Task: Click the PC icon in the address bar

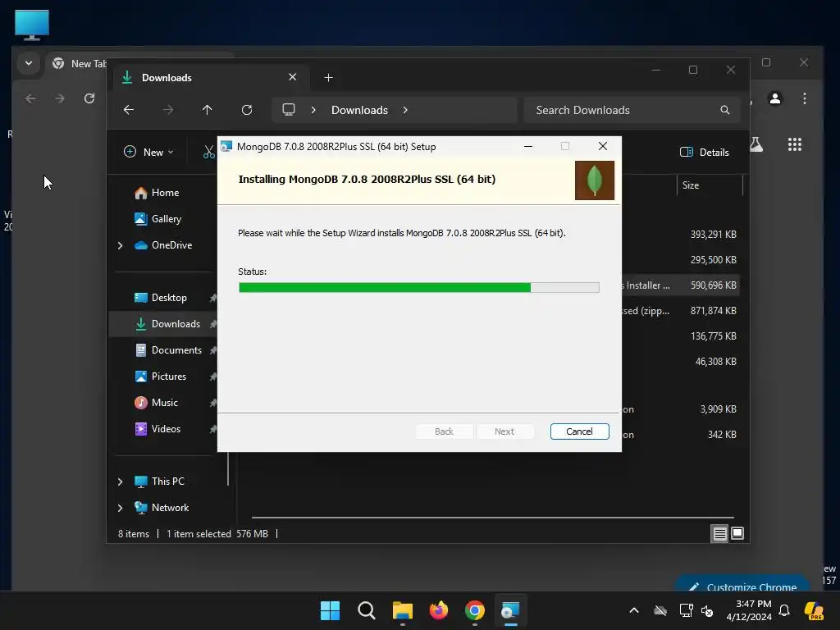Action: pos(289,110)
